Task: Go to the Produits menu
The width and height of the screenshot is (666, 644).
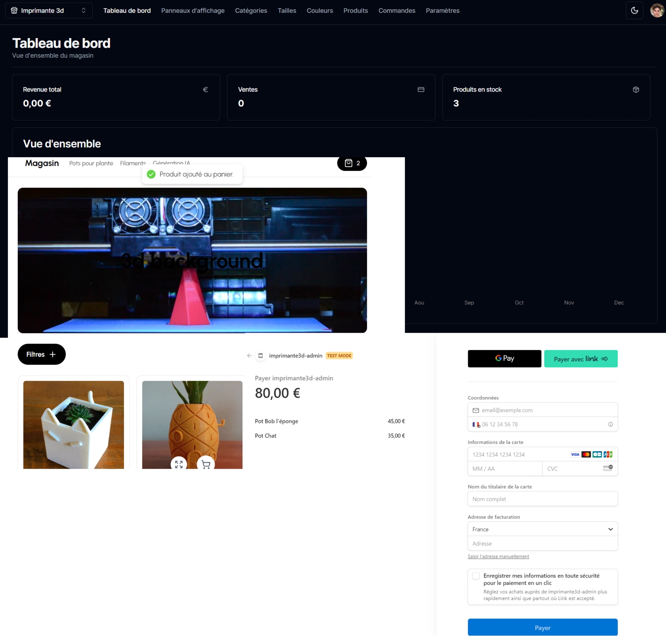Action: [x=355, y=11]
